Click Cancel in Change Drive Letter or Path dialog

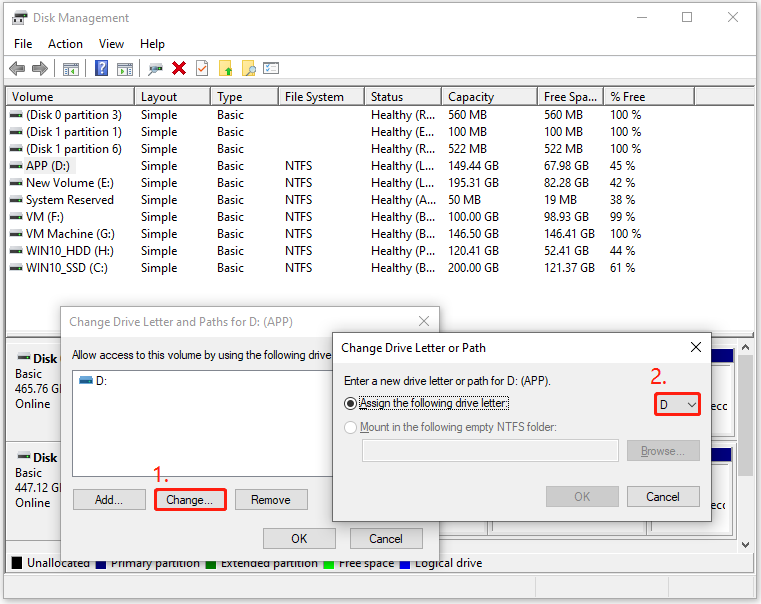click(663, 497)
